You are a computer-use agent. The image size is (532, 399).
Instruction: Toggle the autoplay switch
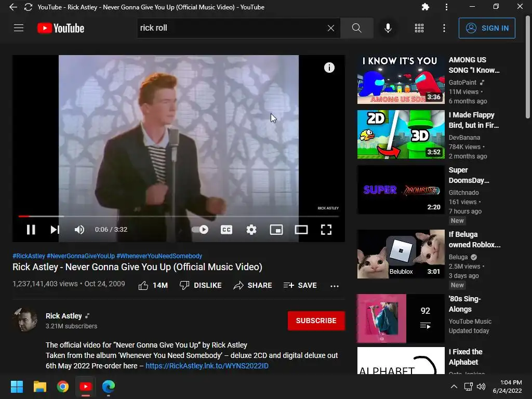(x=200, y=230)
